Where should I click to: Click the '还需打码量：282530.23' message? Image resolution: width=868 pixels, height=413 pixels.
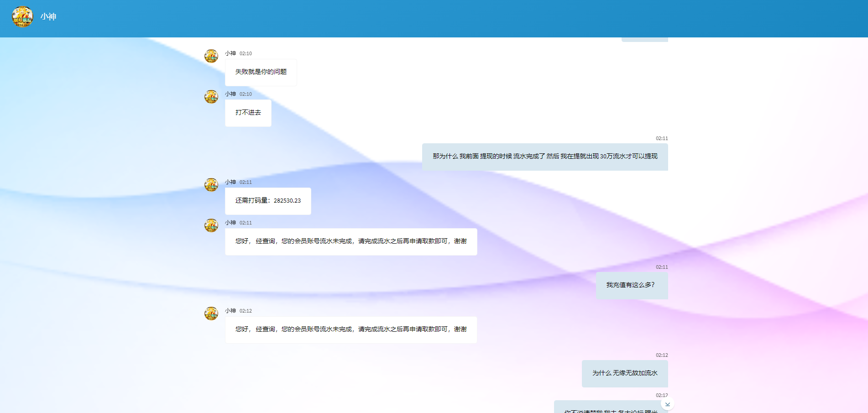coord(268,201)
